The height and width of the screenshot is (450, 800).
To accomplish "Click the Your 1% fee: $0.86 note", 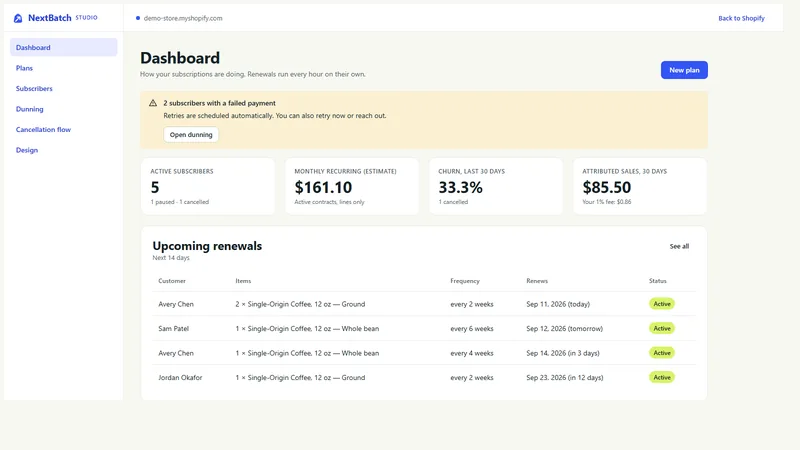I will tap(607, 202).
